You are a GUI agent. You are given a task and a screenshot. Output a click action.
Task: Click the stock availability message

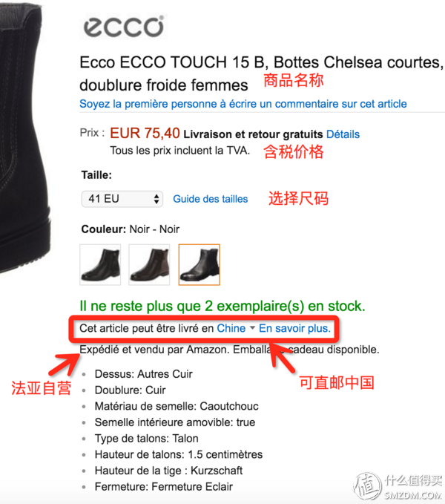pyautogui.click(x=222, y=306)
